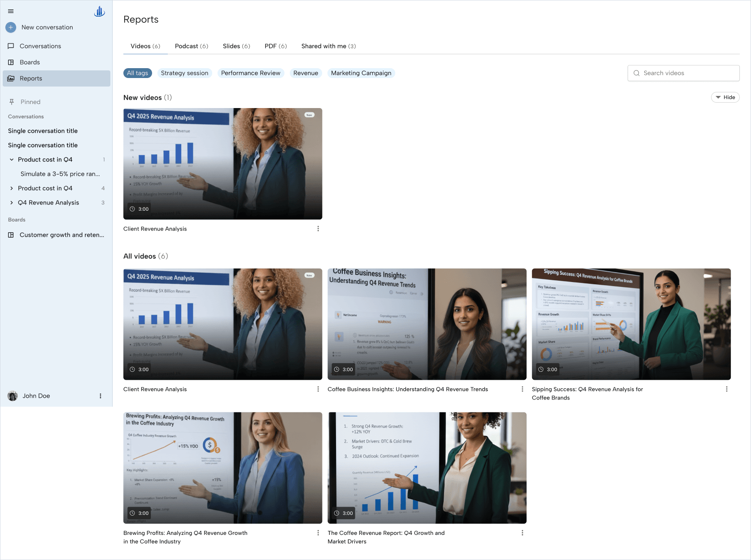Filter by Strategy session tag
Image resolution: width=751 pixels, height=560 pixels.
184,73
